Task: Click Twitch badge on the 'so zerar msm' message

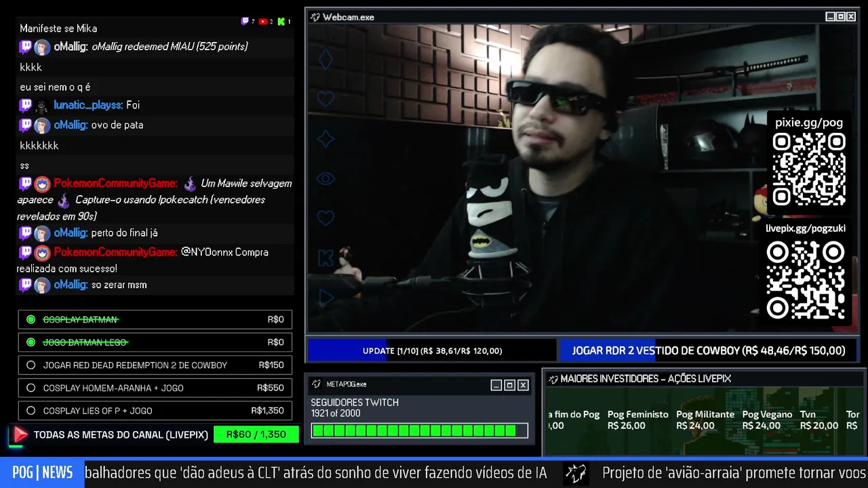Action: pos(25,285)
